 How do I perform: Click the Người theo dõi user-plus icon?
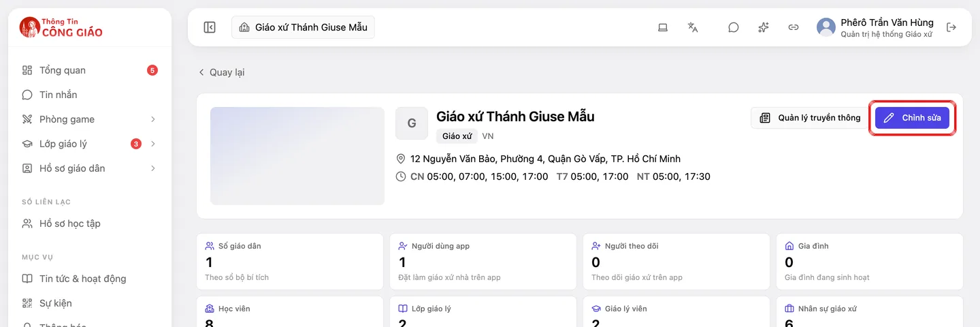pos(596,246)
